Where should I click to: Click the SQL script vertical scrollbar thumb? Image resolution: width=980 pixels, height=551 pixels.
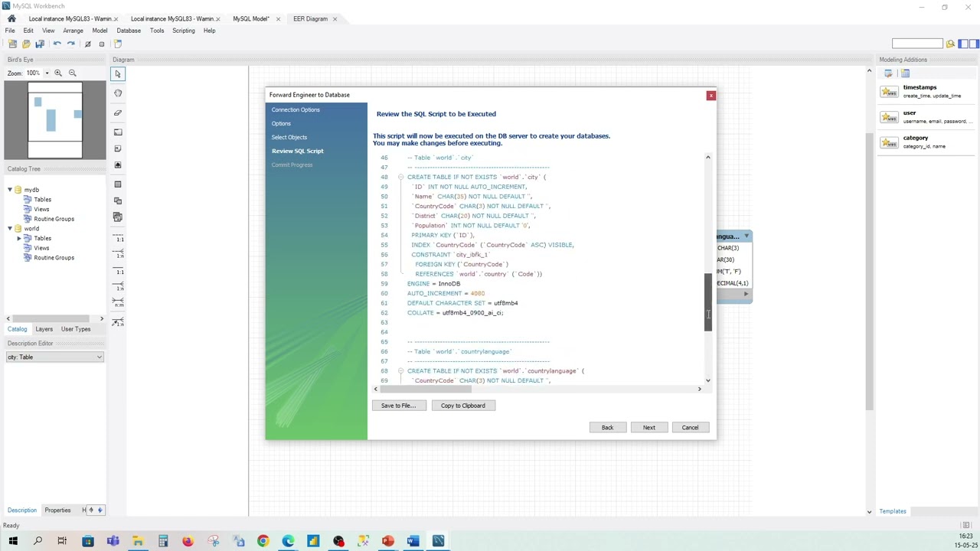[707, 302]
